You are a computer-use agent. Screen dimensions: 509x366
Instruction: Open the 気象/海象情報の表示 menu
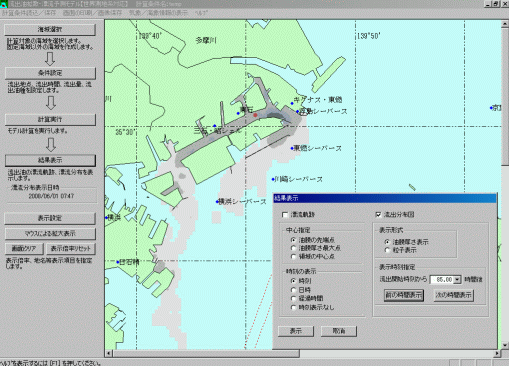click(158, 13)
